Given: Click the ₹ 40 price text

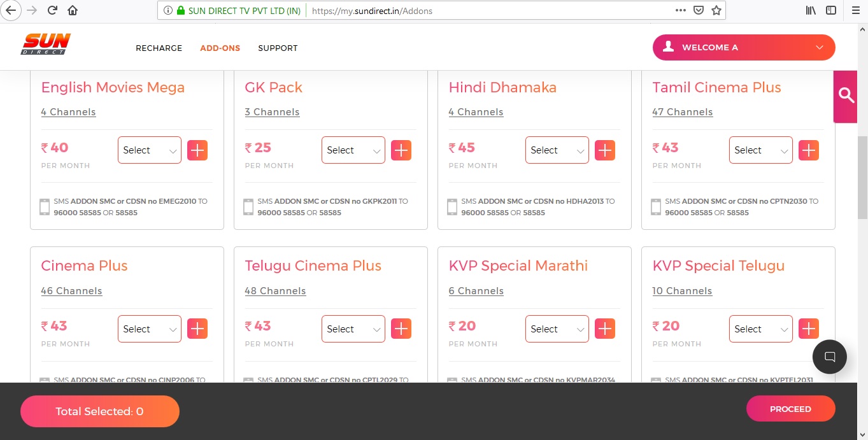Looking at the screenshot, I should point(55,148).
